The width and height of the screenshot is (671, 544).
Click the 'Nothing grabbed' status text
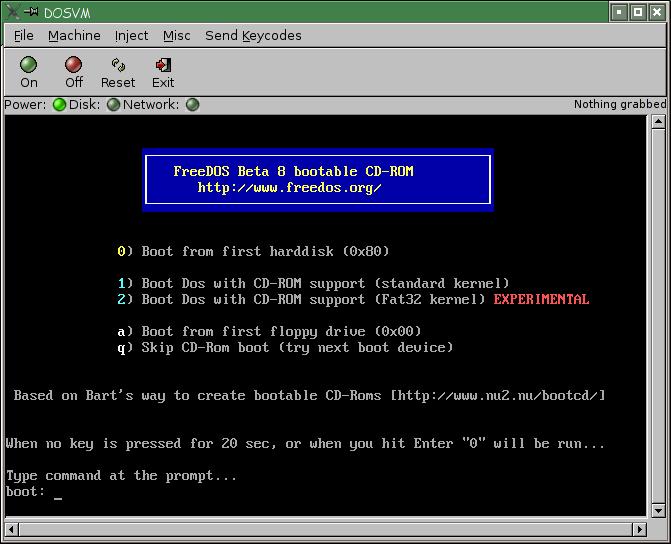[620, 104]
